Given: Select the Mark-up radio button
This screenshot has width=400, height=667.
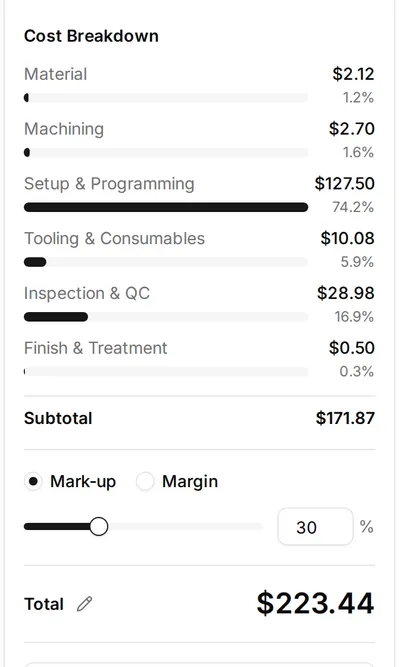Looking at the screenshot, I should tap(33, 482).
